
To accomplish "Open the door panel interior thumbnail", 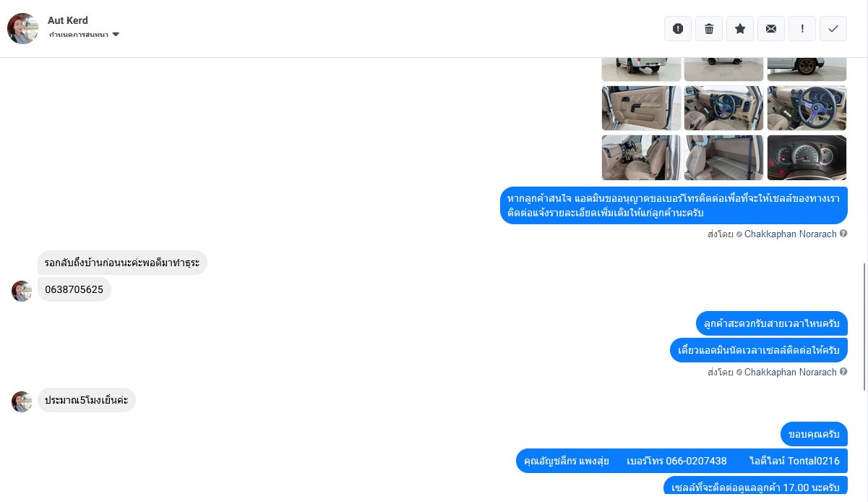I will 641,109.
